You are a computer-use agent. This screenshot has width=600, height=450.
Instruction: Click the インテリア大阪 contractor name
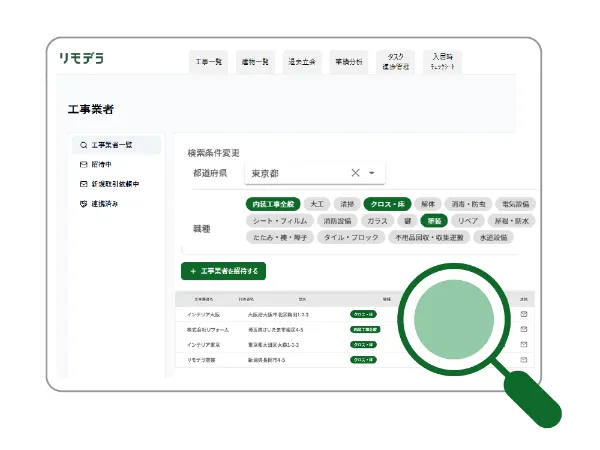[x=203, y=315]
